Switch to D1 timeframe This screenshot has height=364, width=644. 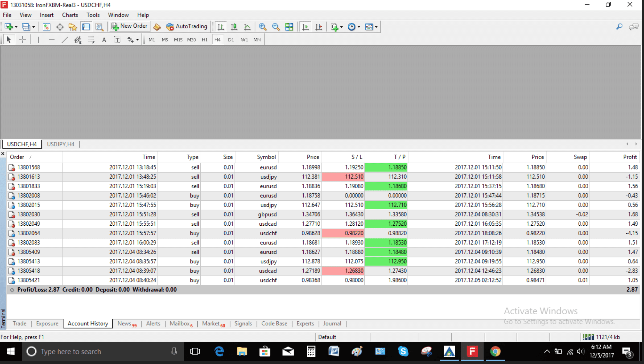[231, 40]
